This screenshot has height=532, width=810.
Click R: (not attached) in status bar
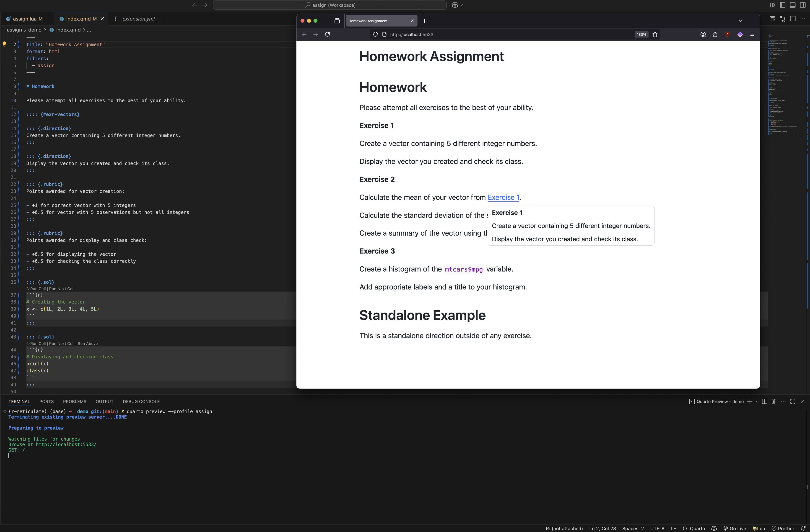pyautogui.click(x=564, y=529)
